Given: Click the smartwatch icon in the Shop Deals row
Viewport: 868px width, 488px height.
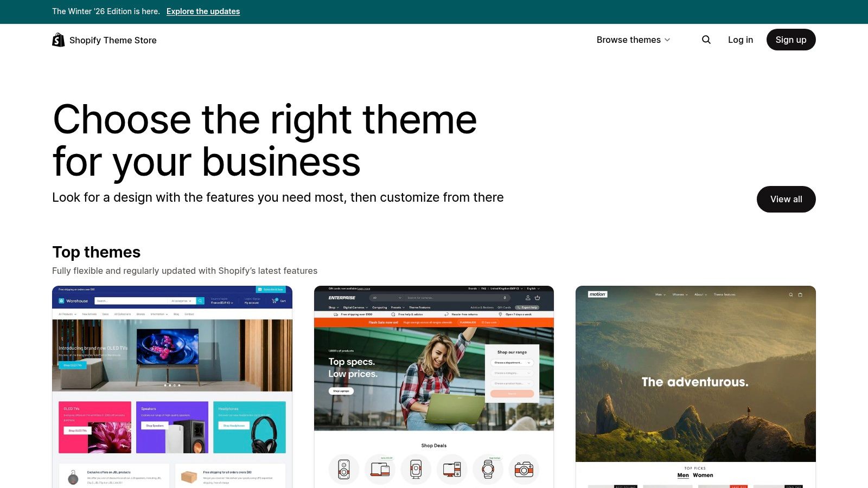Looking at the screenshot, I should point(488,470).
